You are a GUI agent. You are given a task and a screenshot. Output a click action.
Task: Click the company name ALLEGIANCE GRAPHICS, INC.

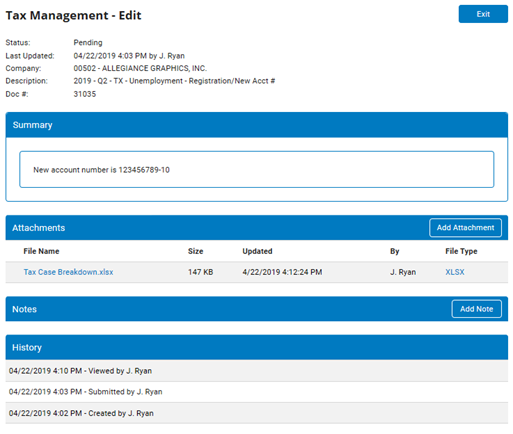coord(154,68)
